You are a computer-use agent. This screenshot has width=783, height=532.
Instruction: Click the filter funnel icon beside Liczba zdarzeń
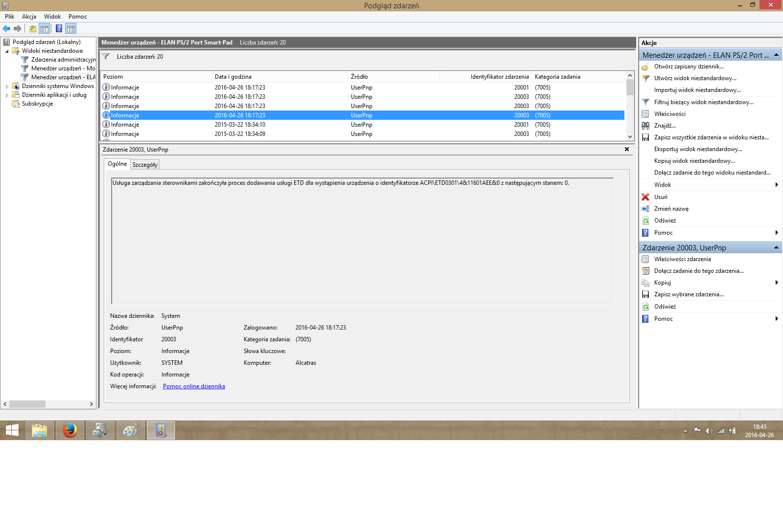pyautogui.click(x=106, y=56)
